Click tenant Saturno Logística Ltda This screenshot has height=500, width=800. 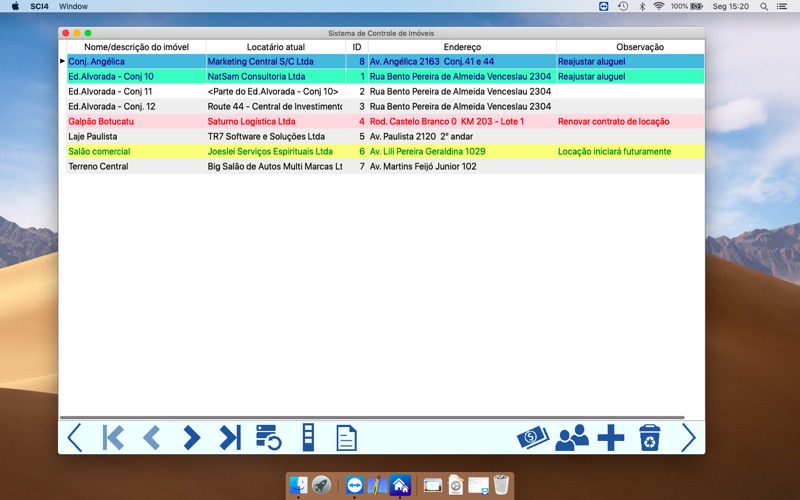point(251,121)
